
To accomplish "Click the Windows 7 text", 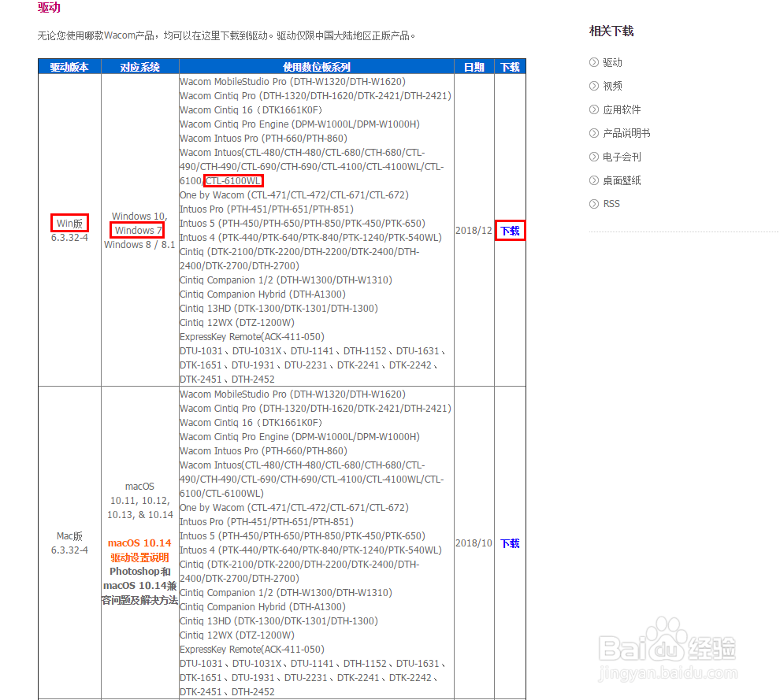I will pos(138,230).
